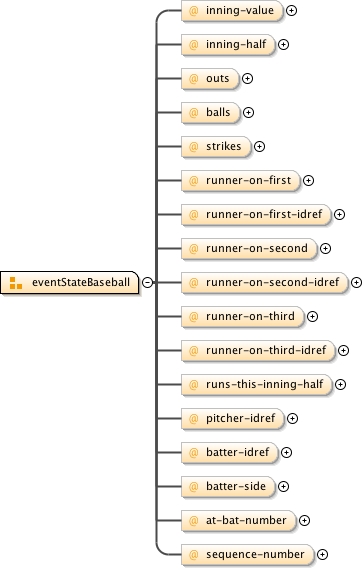Click the @ icon of runner-on-third-idref
364x570 pixels.
[x=193, y=350]
